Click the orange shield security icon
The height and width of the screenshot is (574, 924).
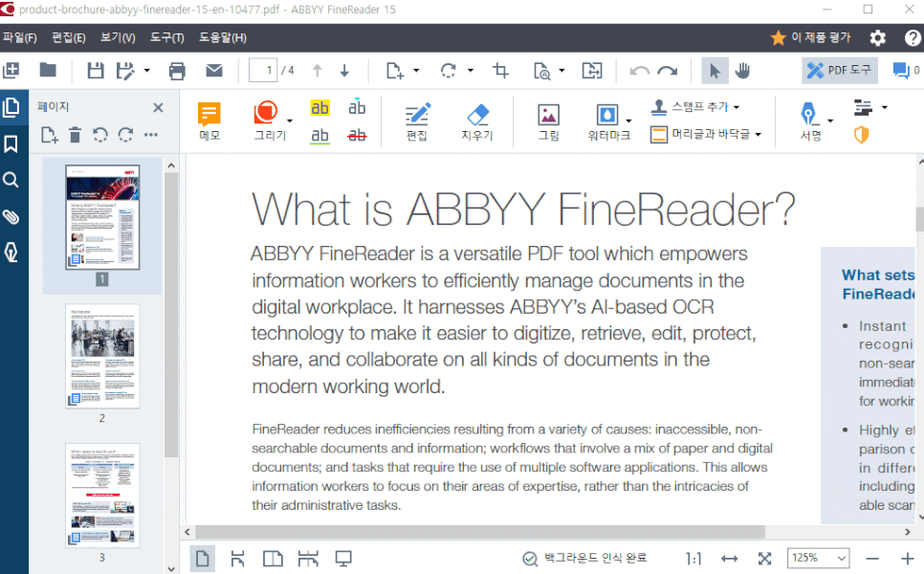click(x=862, y=135)
